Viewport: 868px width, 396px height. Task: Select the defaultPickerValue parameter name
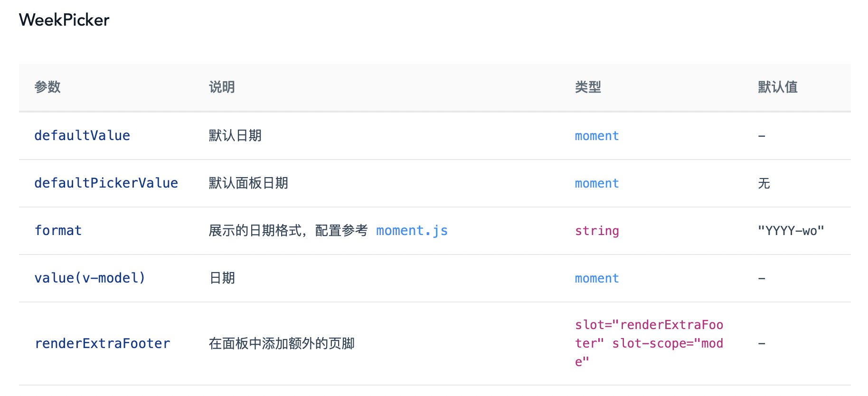click(x=106, y=183)
